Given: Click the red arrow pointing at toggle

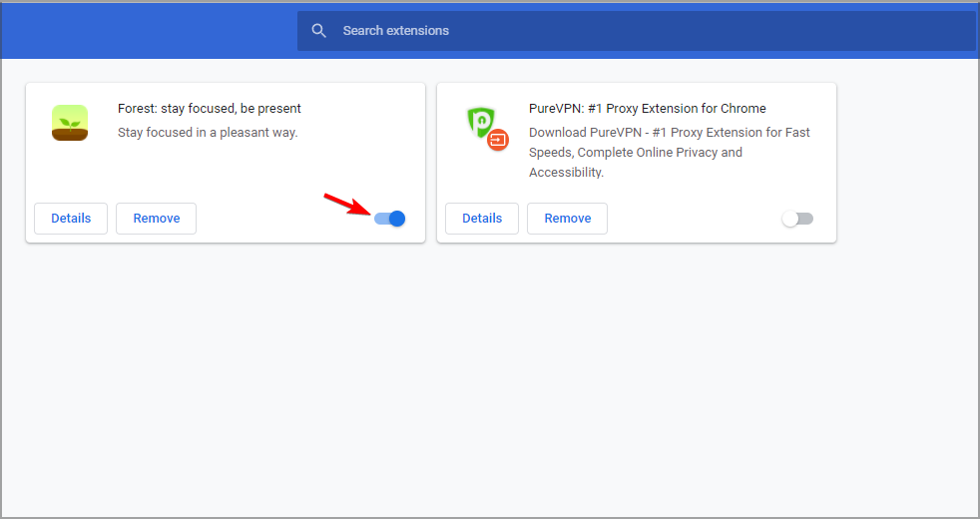Looking at the screenshot, I should click(347, 204).
